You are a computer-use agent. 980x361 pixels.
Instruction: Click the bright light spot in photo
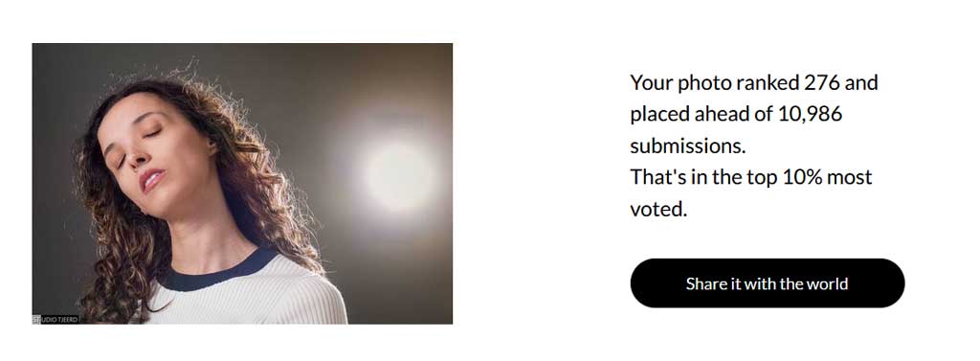point(399,175)
